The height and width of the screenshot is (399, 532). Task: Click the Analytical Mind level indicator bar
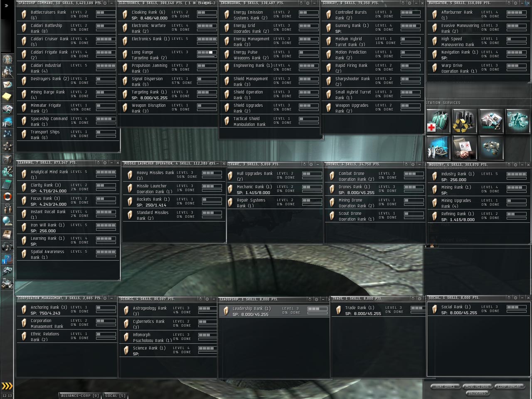click(106, 172)
